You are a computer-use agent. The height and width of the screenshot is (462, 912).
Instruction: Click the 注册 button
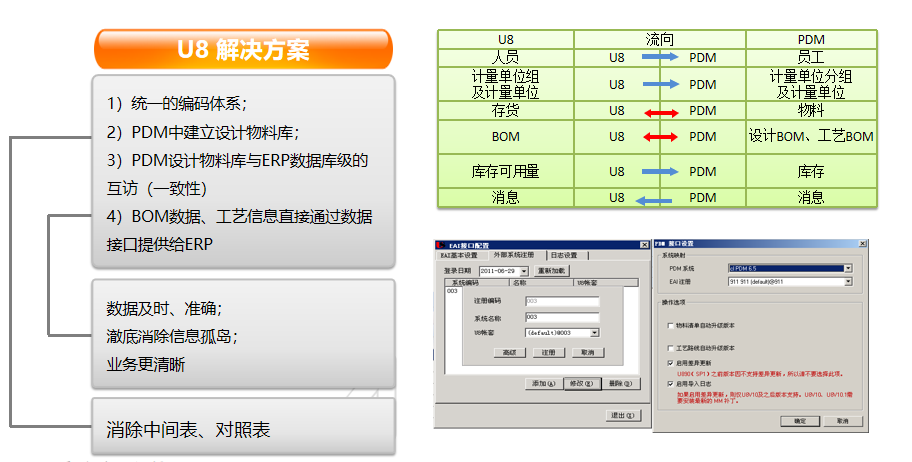coord(548,353)
